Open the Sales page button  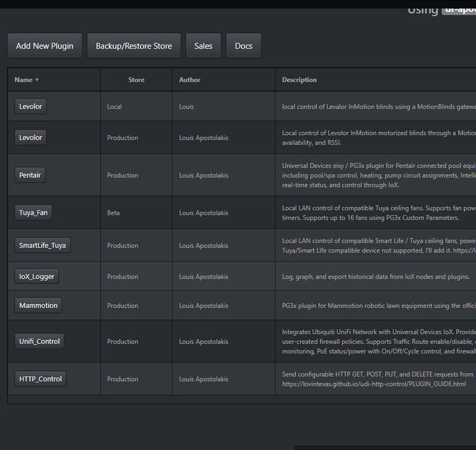tap(203, 46)
